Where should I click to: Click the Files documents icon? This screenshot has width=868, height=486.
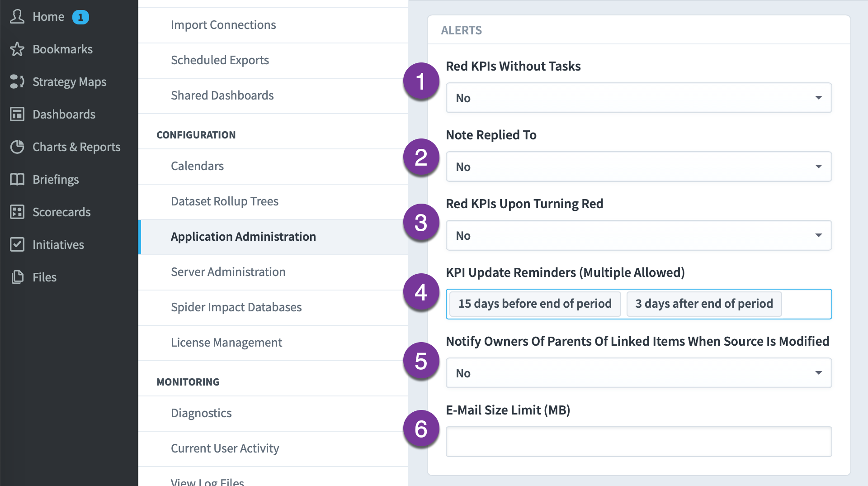tap(17, 277)
